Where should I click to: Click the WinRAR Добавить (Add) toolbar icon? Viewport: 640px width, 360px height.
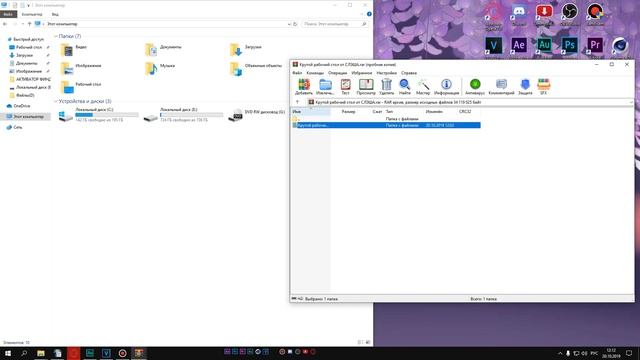coord(304,87)
